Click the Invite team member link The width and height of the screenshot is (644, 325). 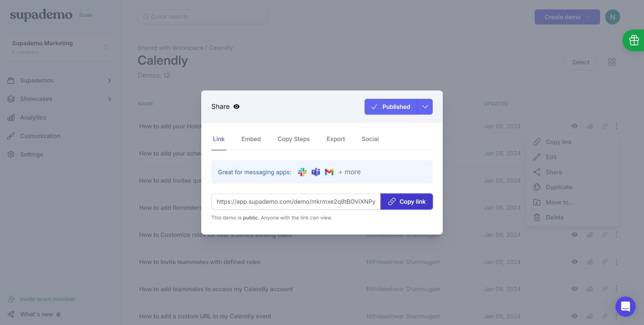point(48,299)
